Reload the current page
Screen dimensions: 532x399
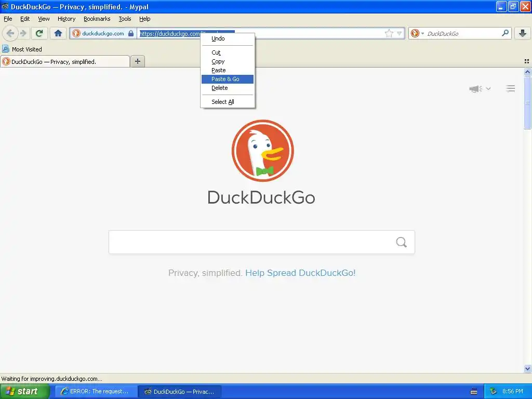(39, 33)
